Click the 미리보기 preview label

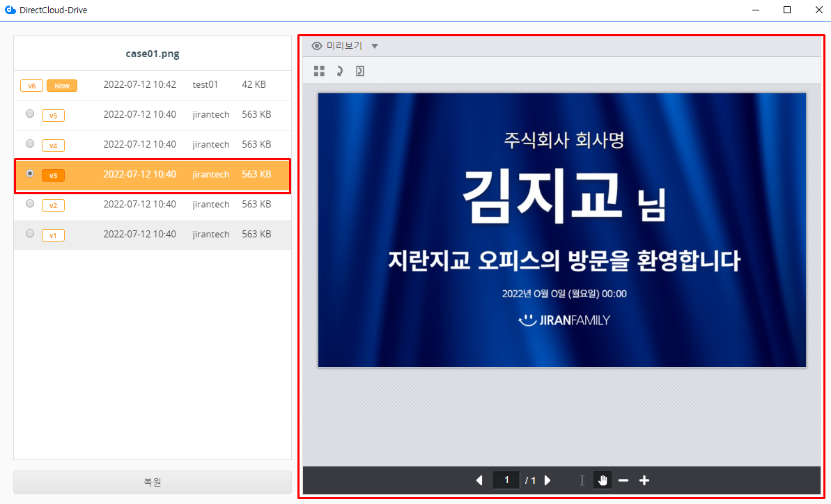[344, 46]
